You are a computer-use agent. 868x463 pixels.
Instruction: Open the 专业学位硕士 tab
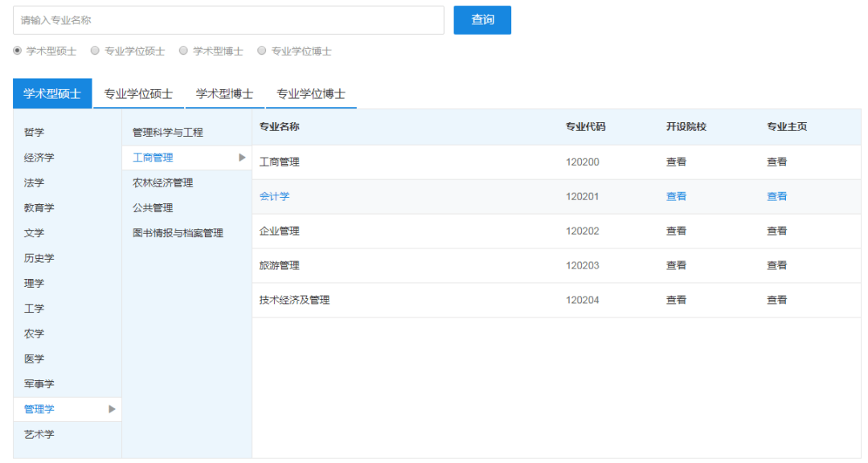[138, 93]
